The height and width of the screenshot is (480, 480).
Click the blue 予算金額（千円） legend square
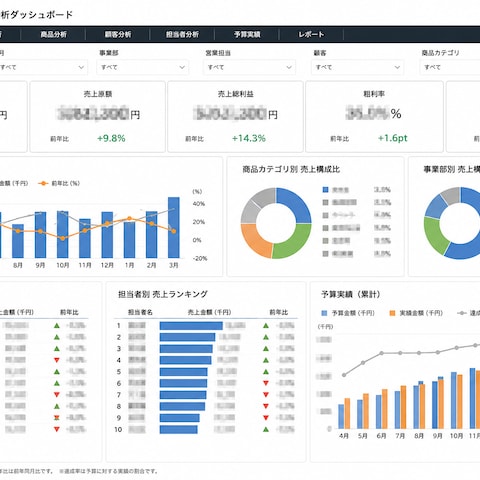tap(324, 313)
